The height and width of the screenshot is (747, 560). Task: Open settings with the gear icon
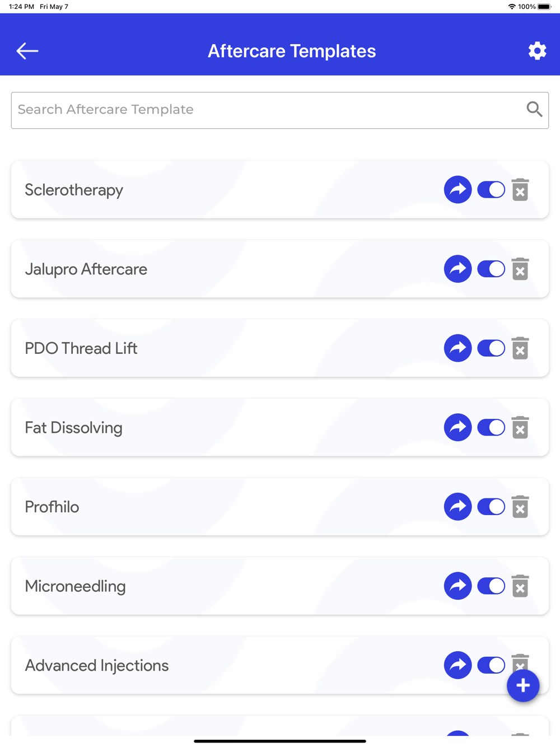pos(537,51)
